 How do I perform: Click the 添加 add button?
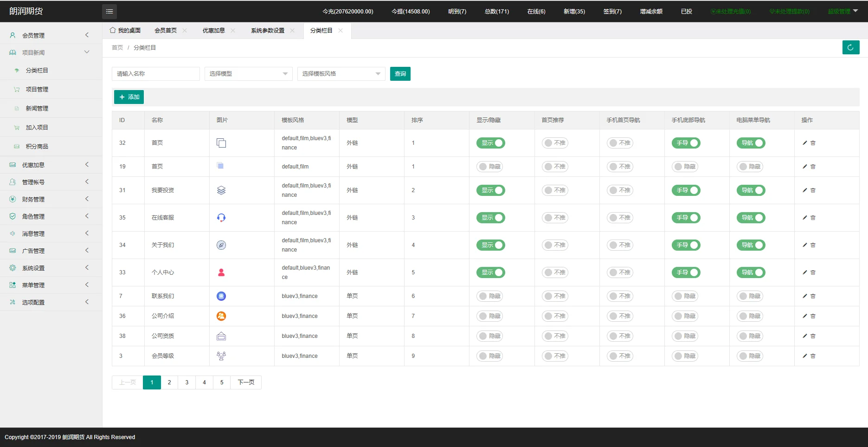[x=129, y=97]
